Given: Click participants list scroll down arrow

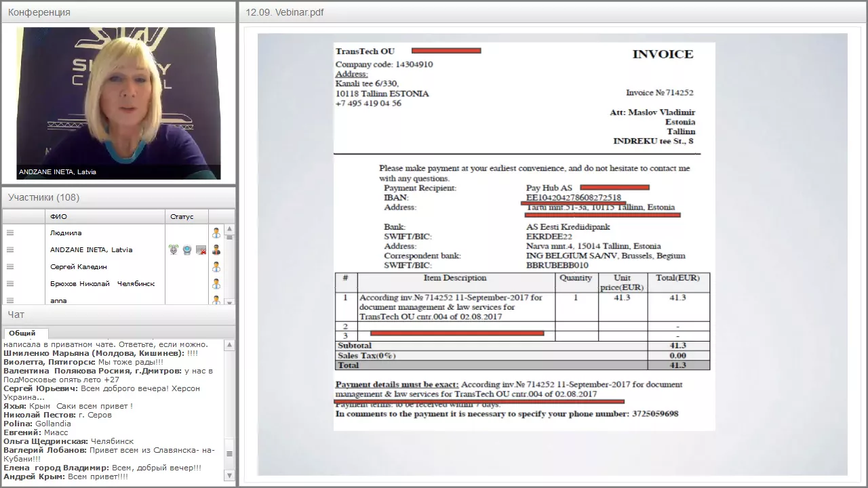Looking at the screenshot, I should tap(229, 303).
